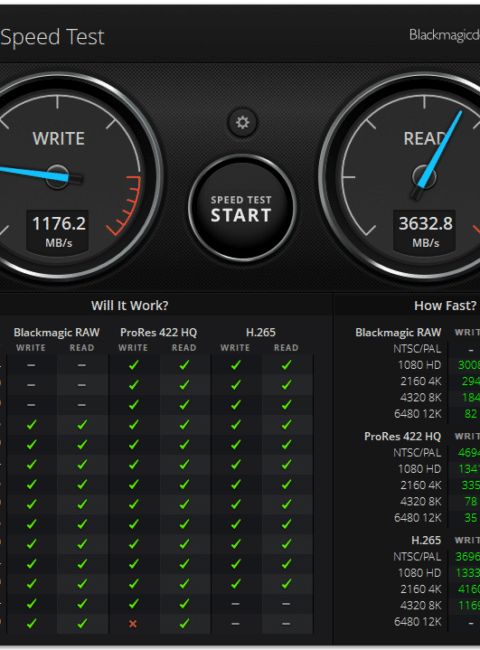Click 4320 8K row under How Fast Blackmagic RAW
Viewport: 480px width, 650px height.
click(x=421, y=398)
